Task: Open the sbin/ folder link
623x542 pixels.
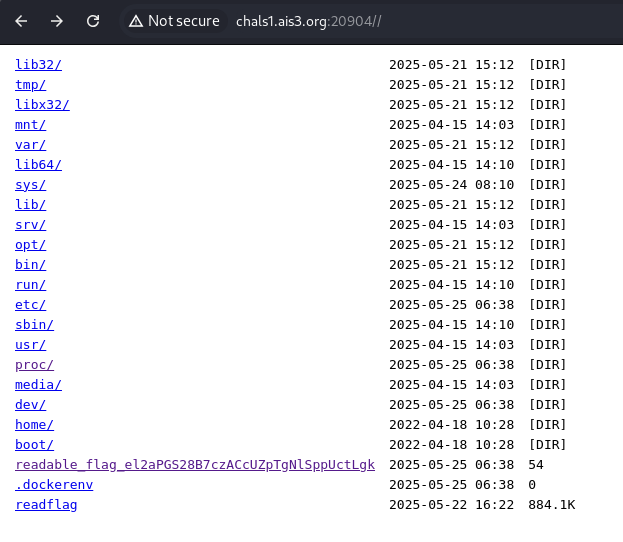Action: [x=34, y=325]
